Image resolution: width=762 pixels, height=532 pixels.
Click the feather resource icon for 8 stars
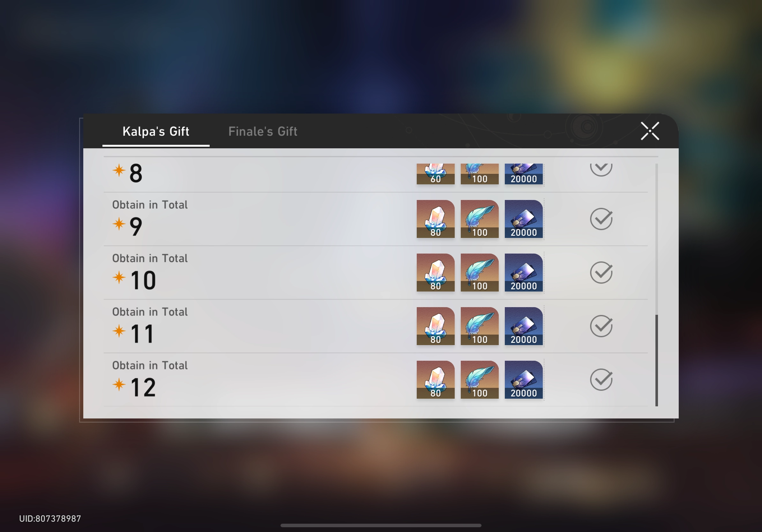point(479,172)
